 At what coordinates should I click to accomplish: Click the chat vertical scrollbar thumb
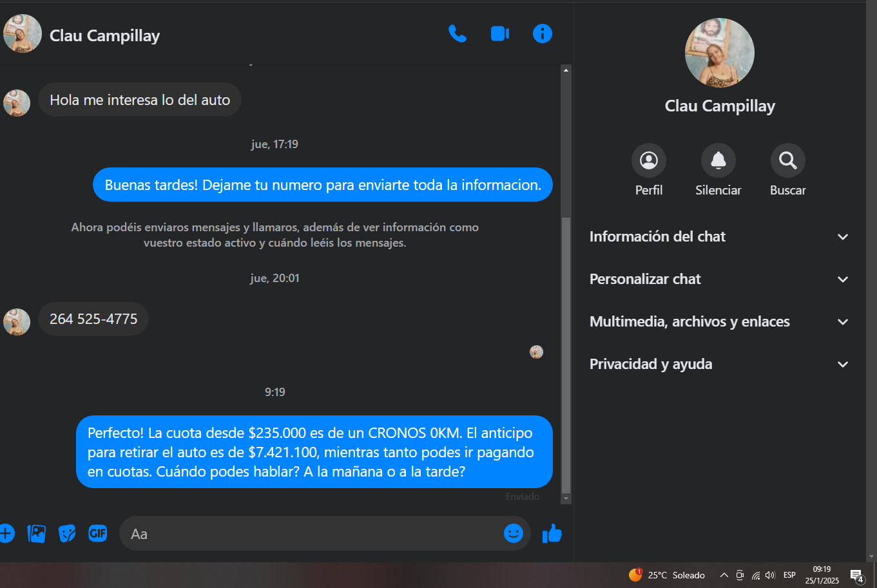[x=566, y=355]
